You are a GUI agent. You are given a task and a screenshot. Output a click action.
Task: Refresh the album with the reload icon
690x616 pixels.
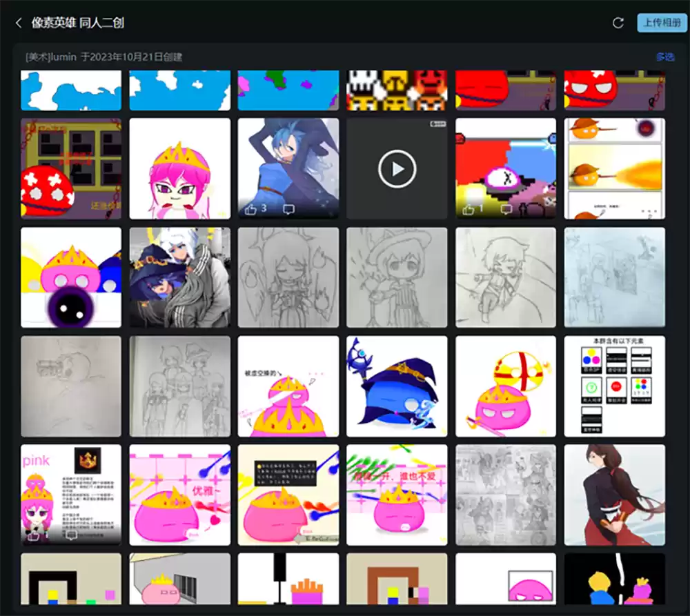[x=618, y=23]
